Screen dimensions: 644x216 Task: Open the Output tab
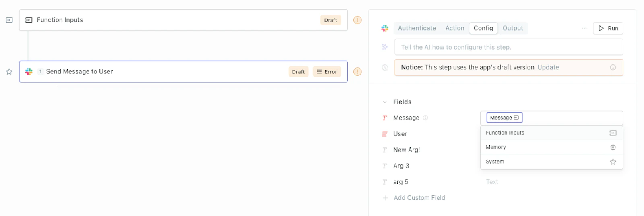click(513, 28)
